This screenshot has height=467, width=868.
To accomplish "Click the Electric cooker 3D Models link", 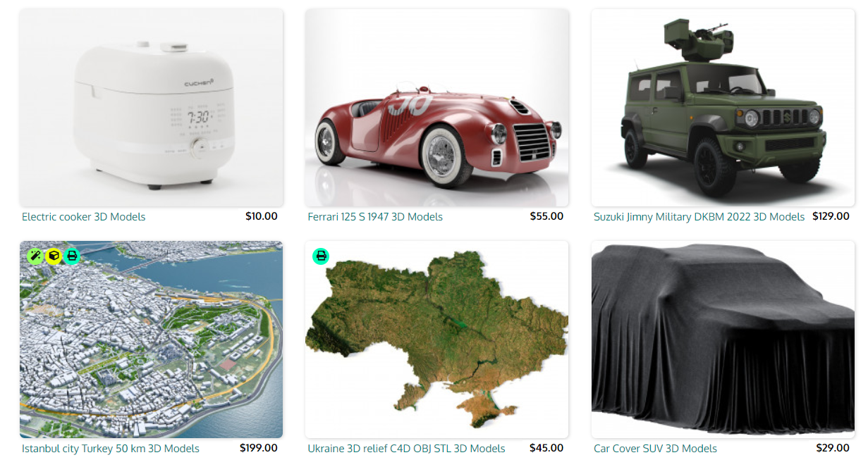I will [x=83, y=217].
